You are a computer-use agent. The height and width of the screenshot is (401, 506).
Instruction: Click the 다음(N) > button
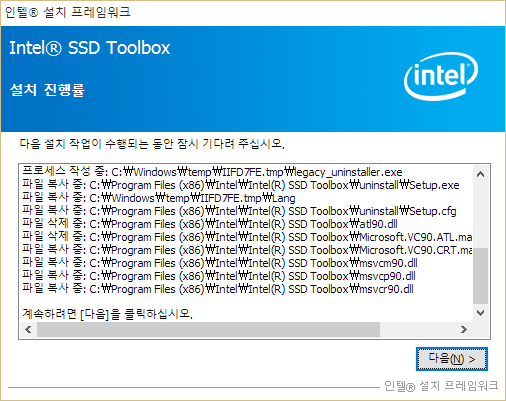452,359
